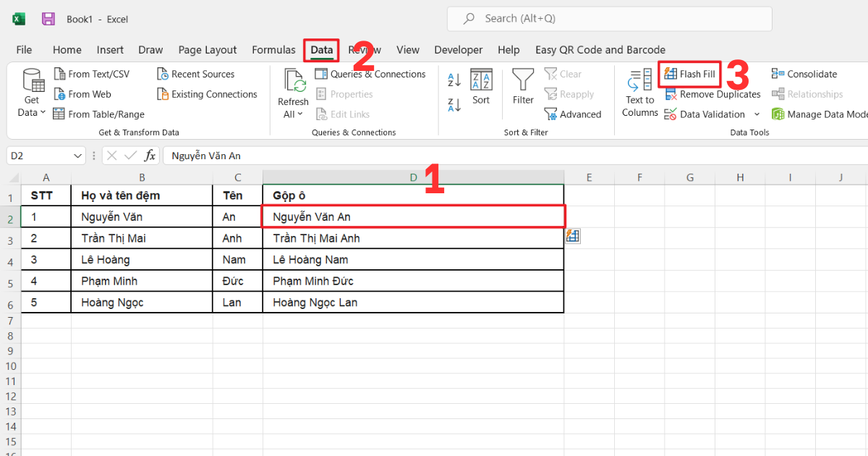Click the Clear filter button
The height and width of the screenshot is (456, 868).
click(x=563, y=74)
